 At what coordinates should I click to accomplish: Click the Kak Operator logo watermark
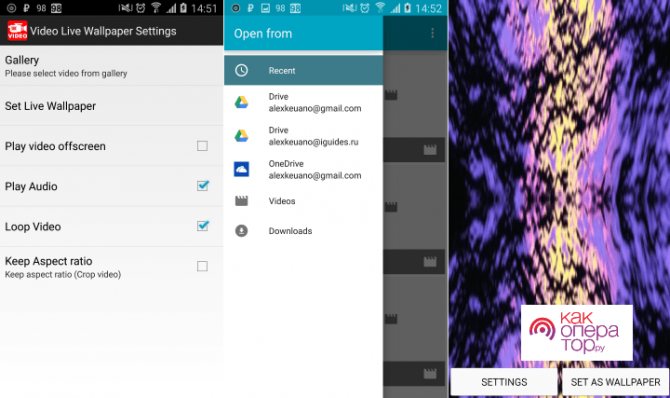click(576, 333)
